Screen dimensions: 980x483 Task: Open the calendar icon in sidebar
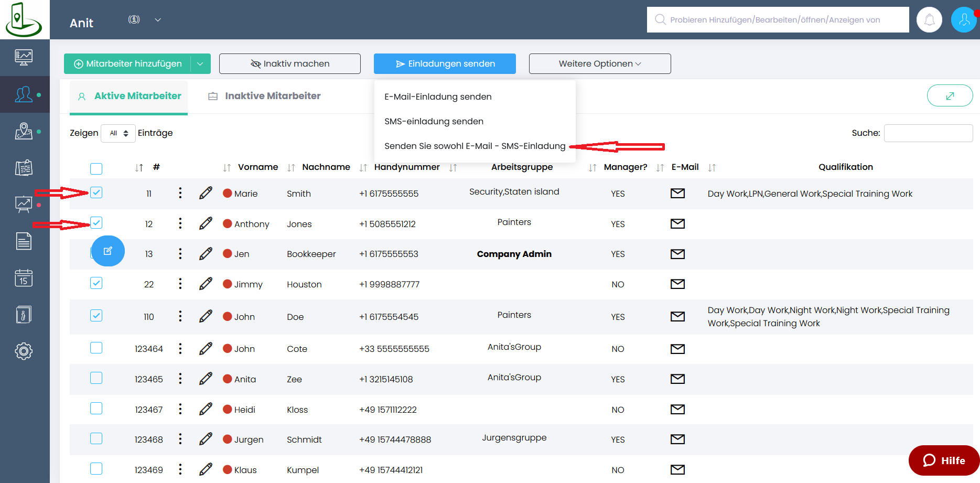[x=24, y=278]
